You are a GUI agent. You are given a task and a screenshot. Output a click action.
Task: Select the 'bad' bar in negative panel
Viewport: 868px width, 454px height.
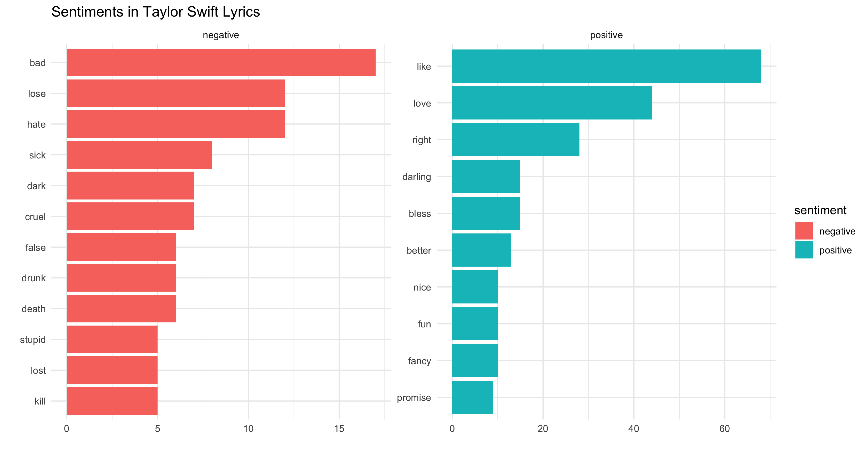(221, 62)
